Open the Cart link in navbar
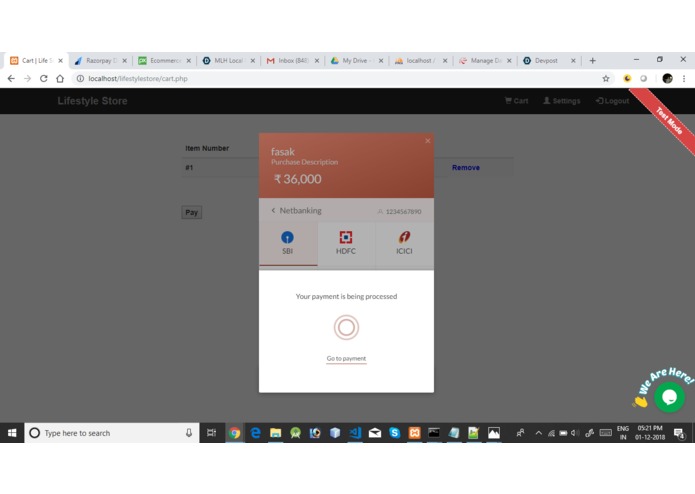 516,101
